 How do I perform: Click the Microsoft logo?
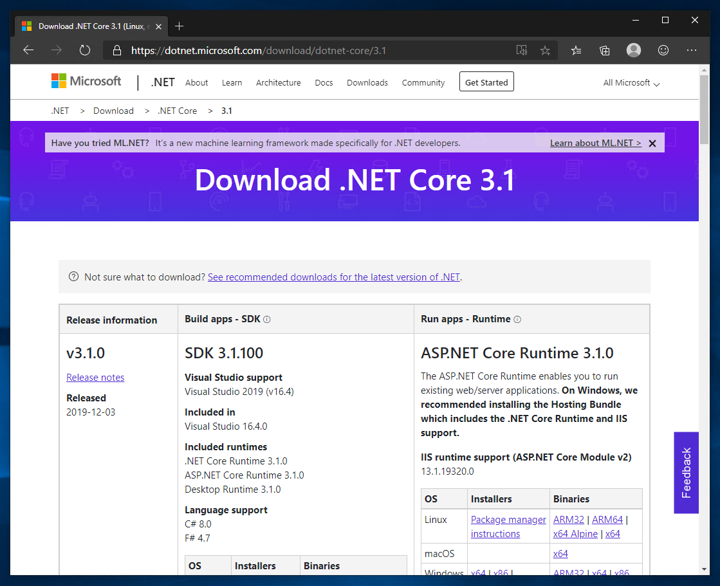tap(86, 81)
